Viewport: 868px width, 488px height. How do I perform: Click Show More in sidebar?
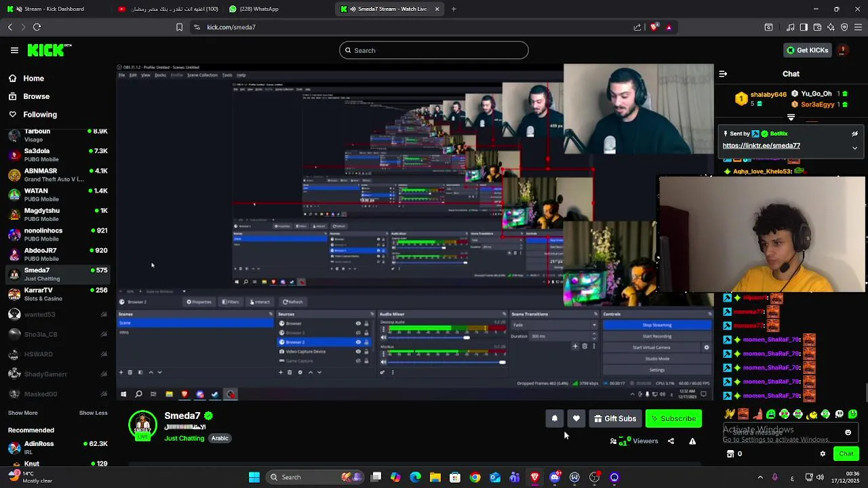click(23, 413)
